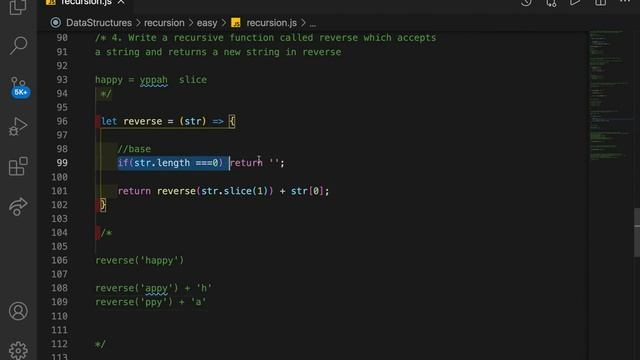Click the underlined 'appy' on line 108

(x=156, y=288)
